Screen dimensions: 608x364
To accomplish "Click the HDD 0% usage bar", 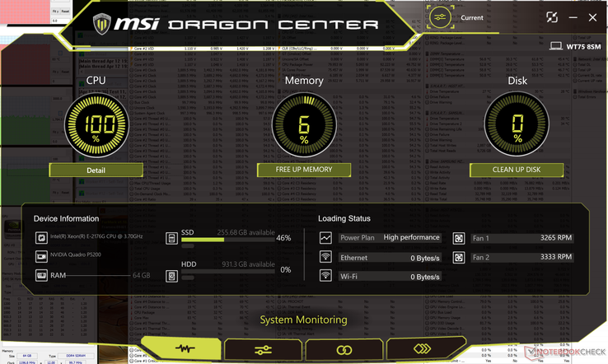I will [228, 271].
